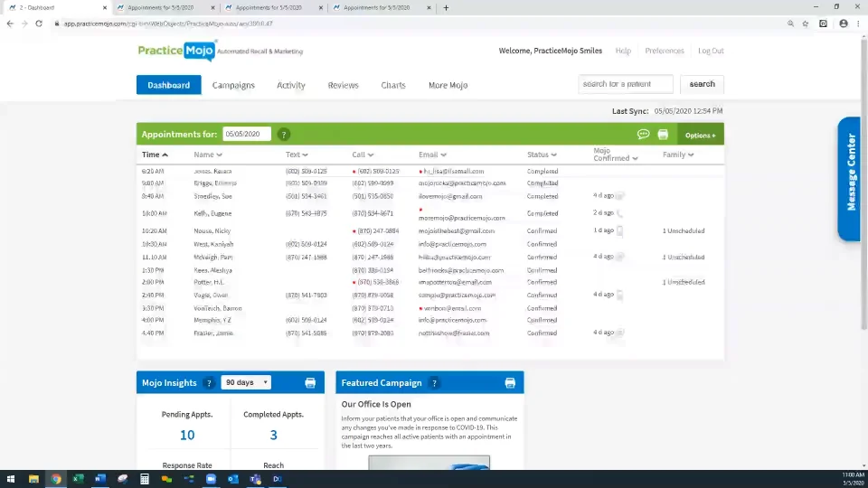This screenshot has width=868, height=488.
Task: Open the browser profile avatar icon
Action: click(843, 23)
